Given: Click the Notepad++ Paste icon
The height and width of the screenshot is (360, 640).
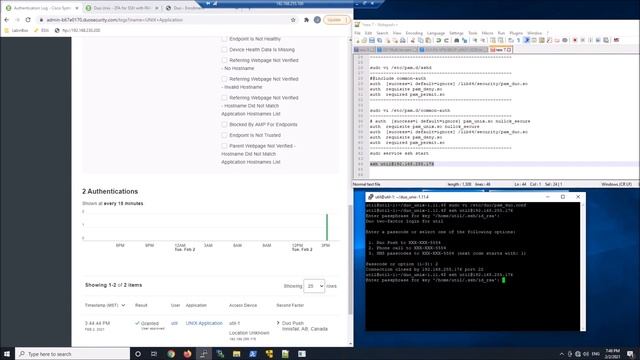Looking at the screenshot, I should click(x=428, y=40).
